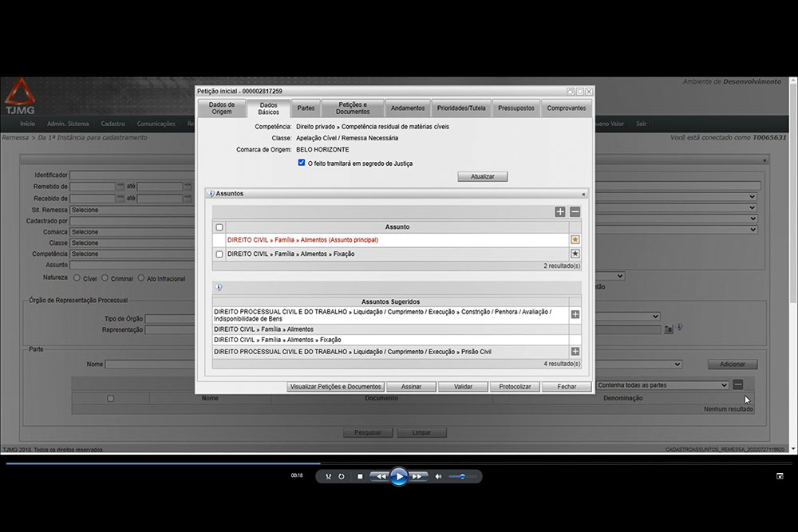Remove selected subject with the minus icon
Viewport: 798px width, 532px height.
[575, 212]
